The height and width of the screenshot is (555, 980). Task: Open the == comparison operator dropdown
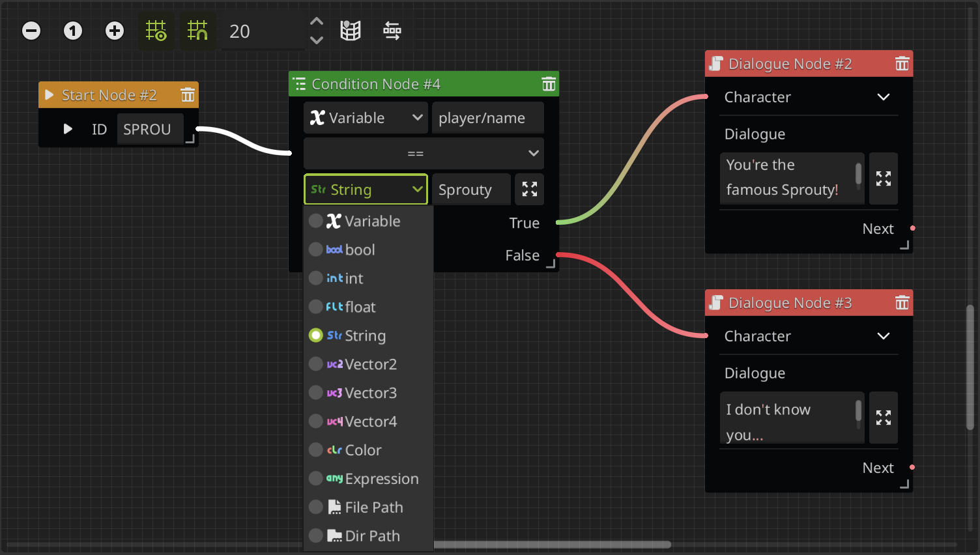(x=424, y=154)
